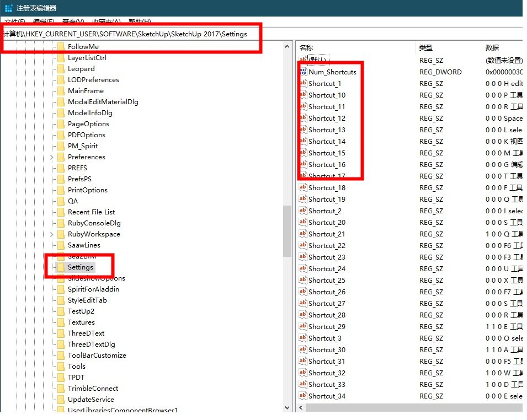
Task: Select the LODPreferences key
Action: click(93, 80)
